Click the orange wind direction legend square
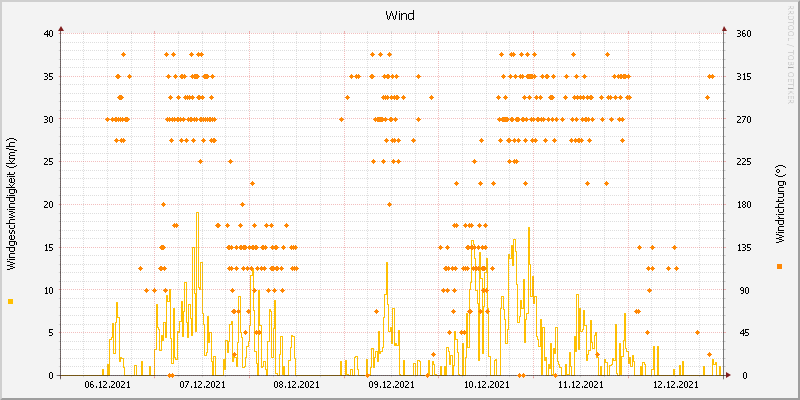Viewport: 800px width, 400px height. pos(779,266)
